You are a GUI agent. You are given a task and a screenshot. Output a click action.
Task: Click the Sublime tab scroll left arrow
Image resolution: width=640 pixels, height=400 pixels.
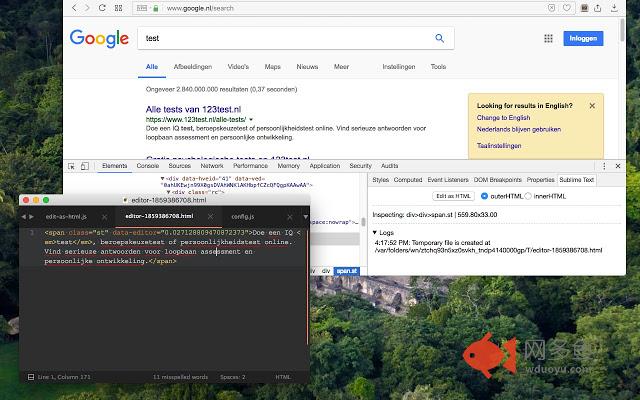(x=23, y=217)
